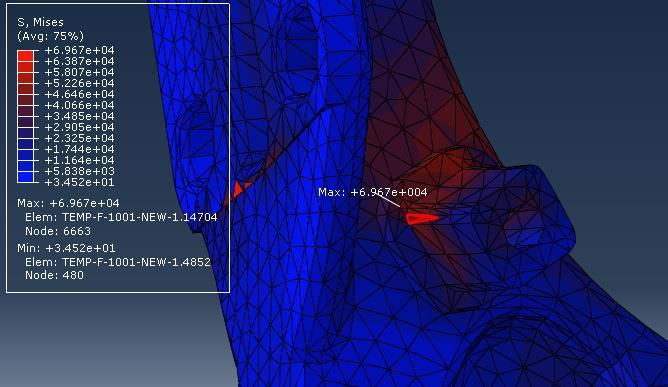Select the +1.164e+04 legend value
This screenshot has height=387, width=668.
point(79,161)
